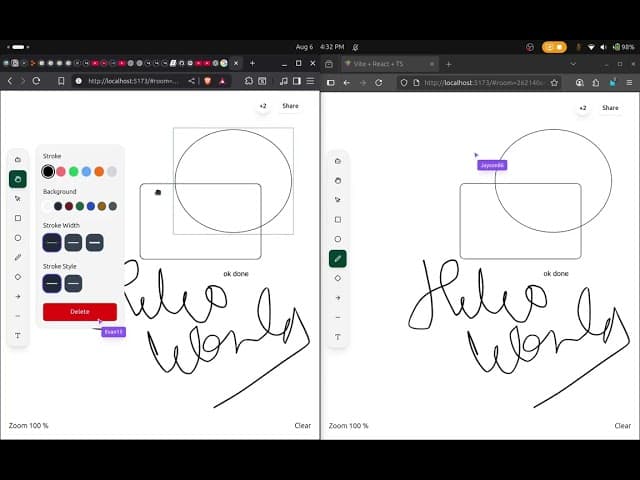Reload the page in the left browser
Viewport: 640px width, 480px height.
[36, 81]
